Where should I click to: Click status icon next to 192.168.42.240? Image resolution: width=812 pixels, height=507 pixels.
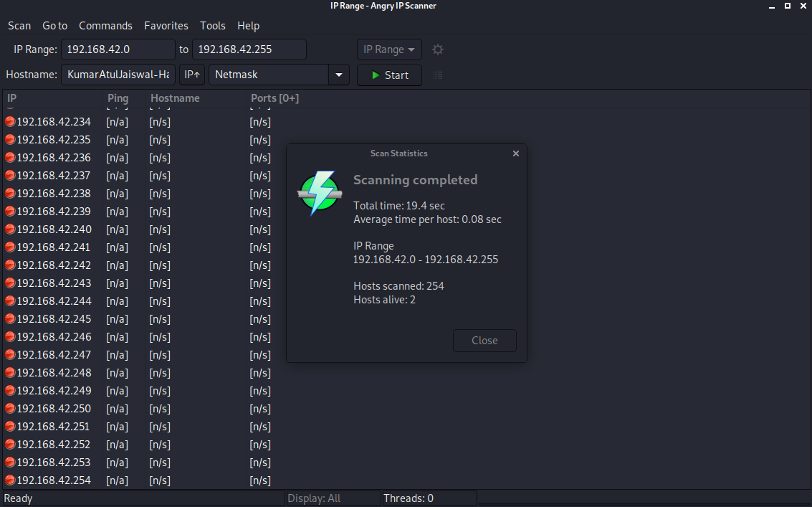9,229
